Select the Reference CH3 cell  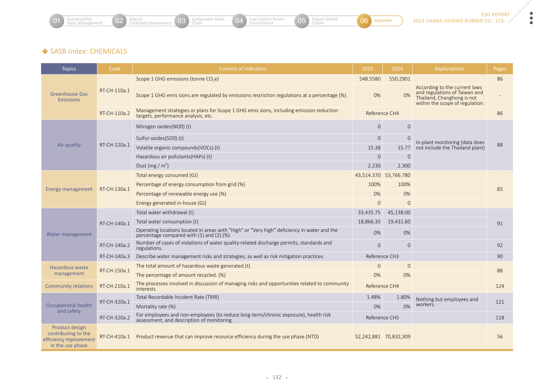point(382,256)
